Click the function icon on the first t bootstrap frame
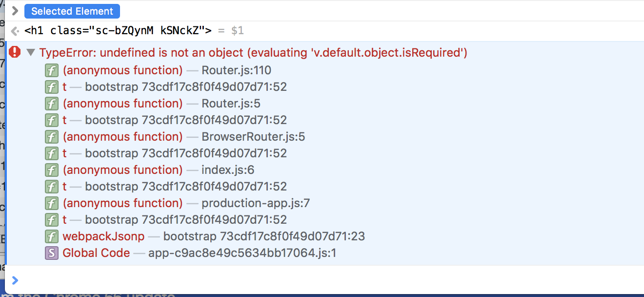The width and height of the screenshot is (644, 297). [x=51, y=87]
